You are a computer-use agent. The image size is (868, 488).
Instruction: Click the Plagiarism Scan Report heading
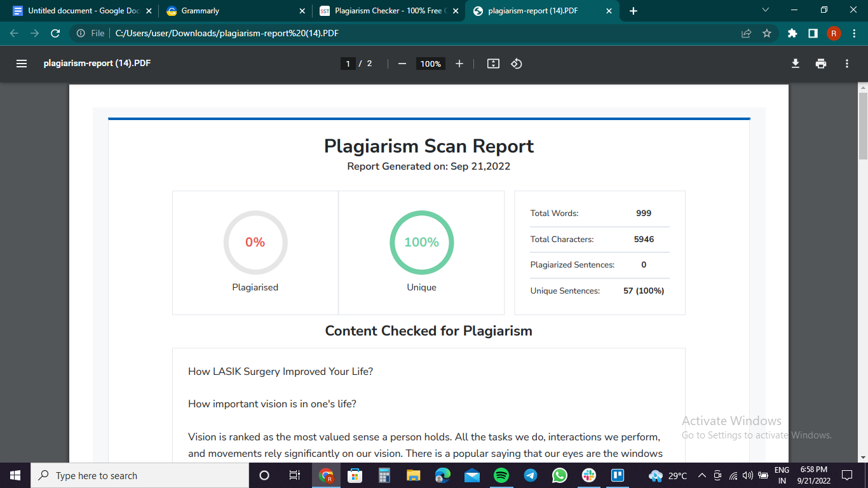pos(429,146)
